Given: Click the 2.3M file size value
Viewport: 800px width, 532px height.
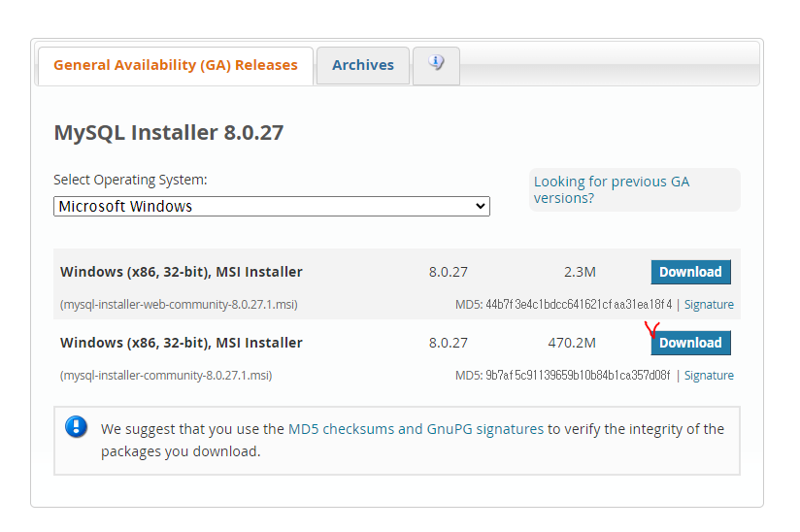Looking at the screenshot, I should (580, 272).
